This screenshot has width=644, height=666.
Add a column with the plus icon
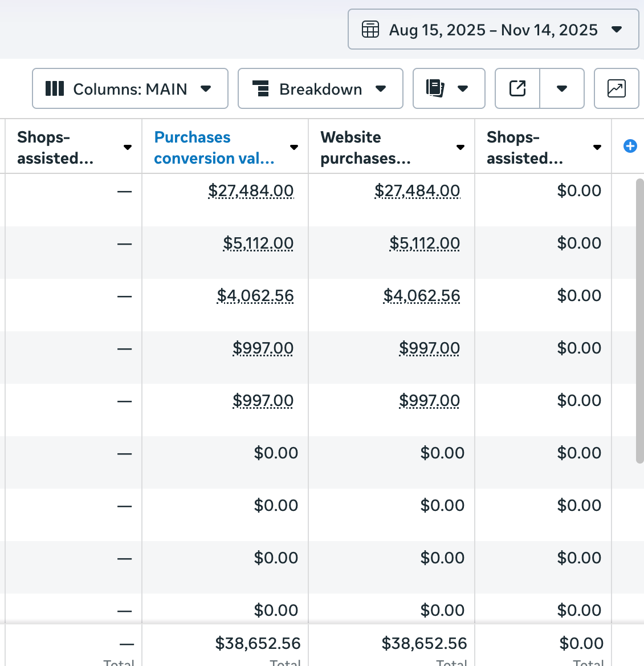click(630, 147)
